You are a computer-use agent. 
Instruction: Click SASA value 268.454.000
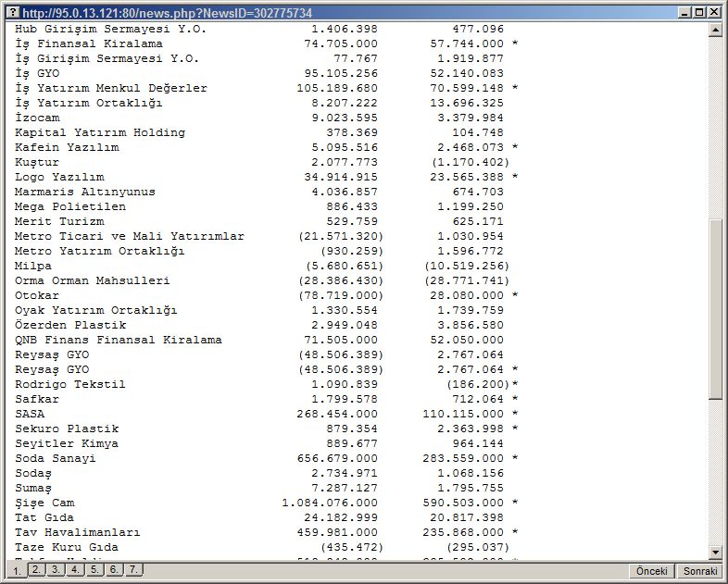click(x=337, y=414)
